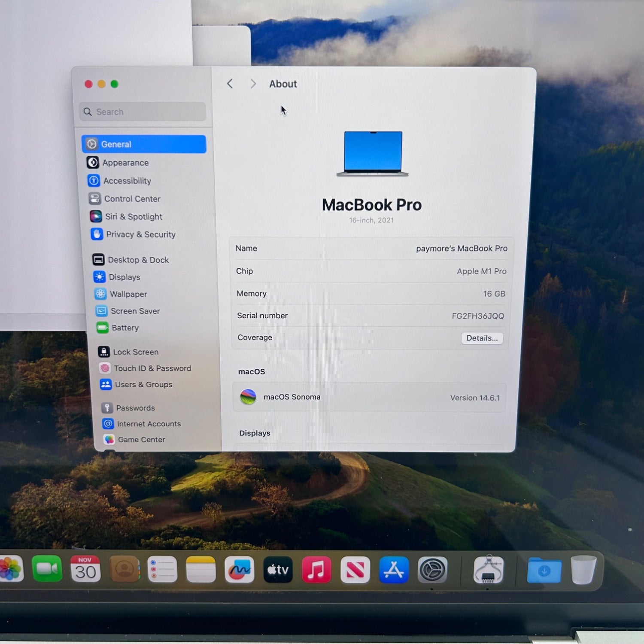644x644 pixels.
Task: Open Displays settings in sidebar
Action: (x=124, y=277)
